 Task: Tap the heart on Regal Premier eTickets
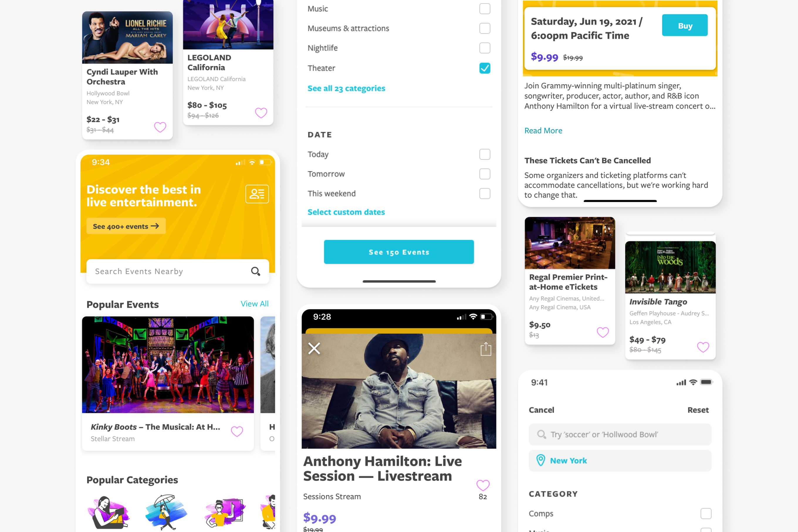pos(603,332)
